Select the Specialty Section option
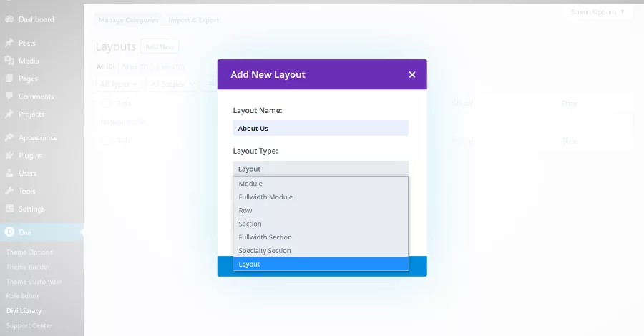 click(x=321, y=251)
